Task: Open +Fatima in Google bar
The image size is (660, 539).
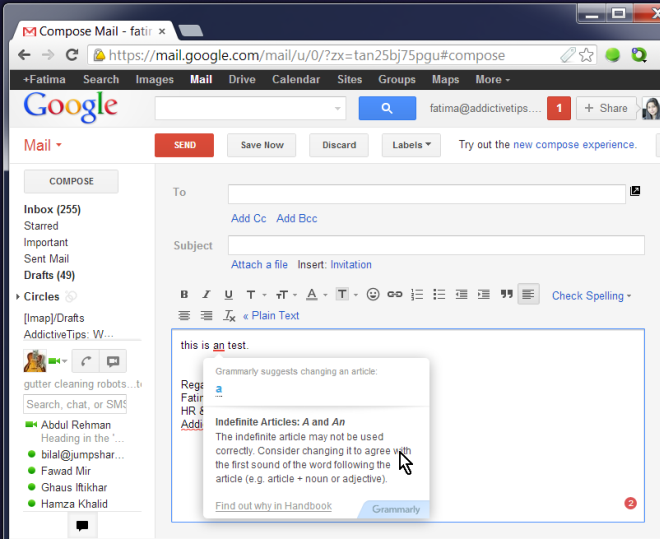Action: coord(44,80)
